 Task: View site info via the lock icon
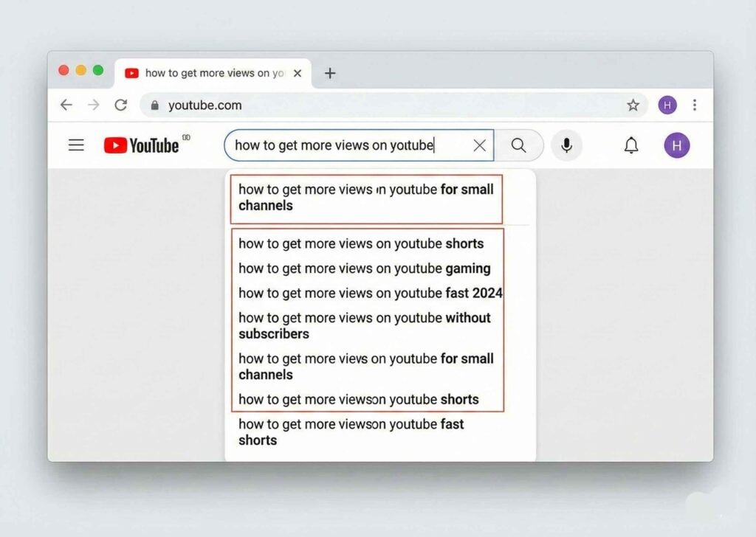click(154, 105)
